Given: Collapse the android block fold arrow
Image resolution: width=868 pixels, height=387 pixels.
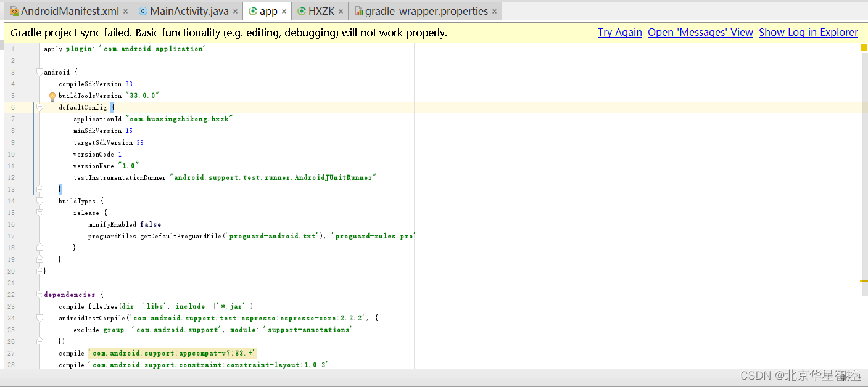Looking at the screenshot, I should click(x=39, y=72).
